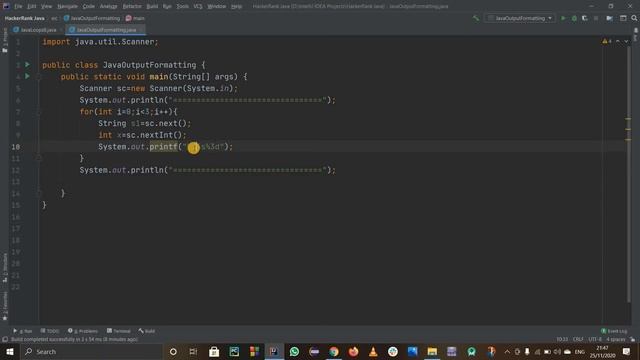
Task: Click HackerRank Java breadcrumb in navigation bar
Action: [x=24, y=18]
